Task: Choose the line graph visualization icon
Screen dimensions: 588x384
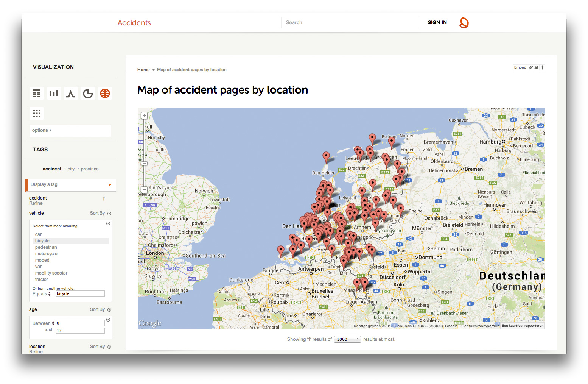Action: (x=71, y=94)
